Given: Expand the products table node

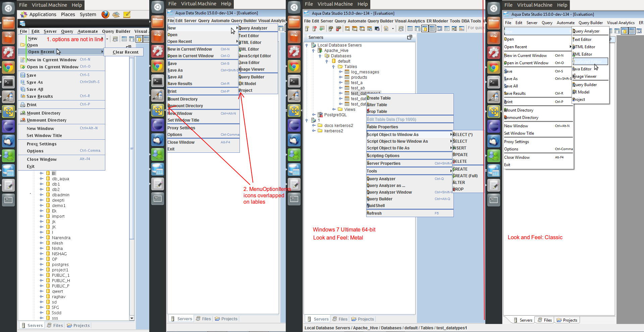Looking at the screenshot, I should pyautogui.click(x=340, y=77).
